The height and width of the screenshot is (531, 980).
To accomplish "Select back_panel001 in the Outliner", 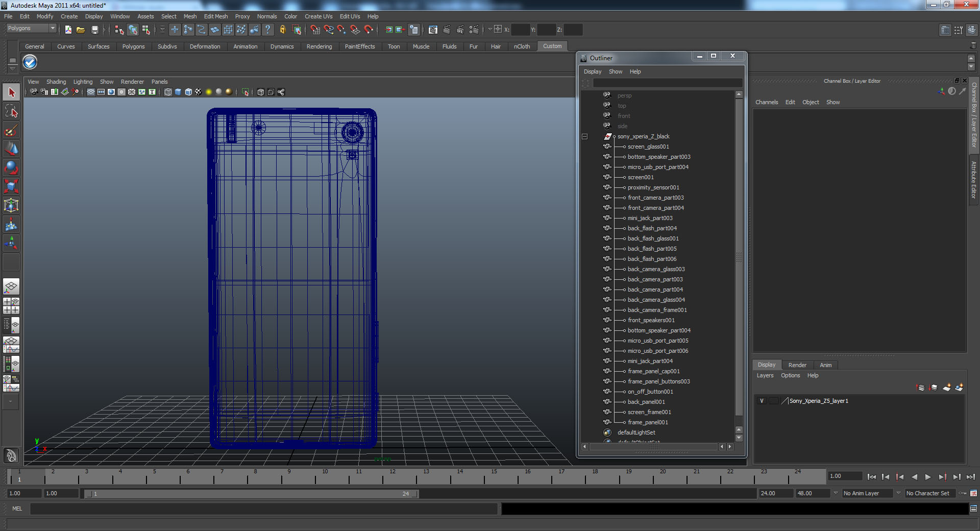I will pyautogui.click(x=646, y=402).
